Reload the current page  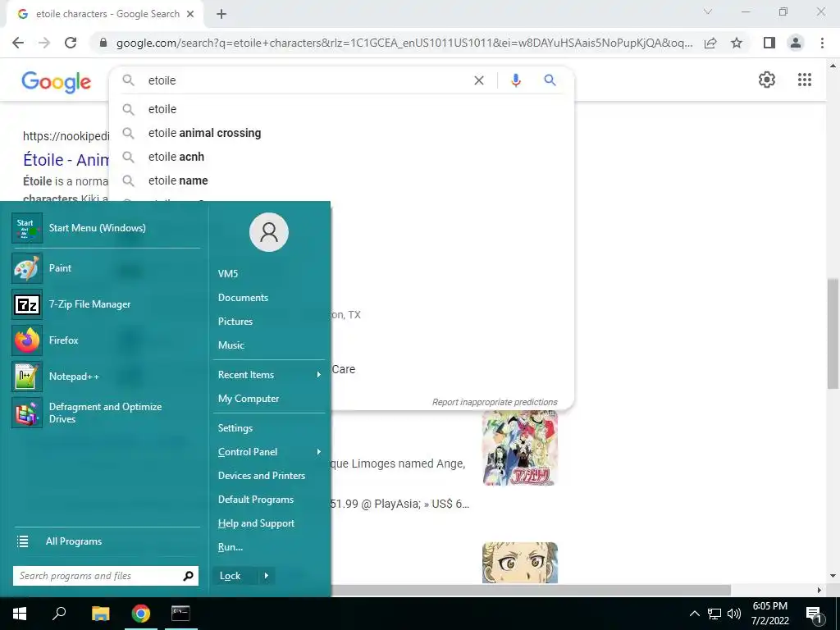(71, 43)
